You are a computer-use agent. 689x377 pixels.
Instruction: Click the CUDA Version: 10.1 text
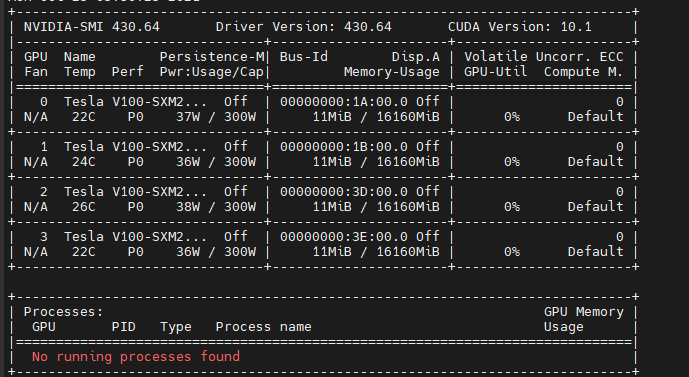(x=519, y=27)
